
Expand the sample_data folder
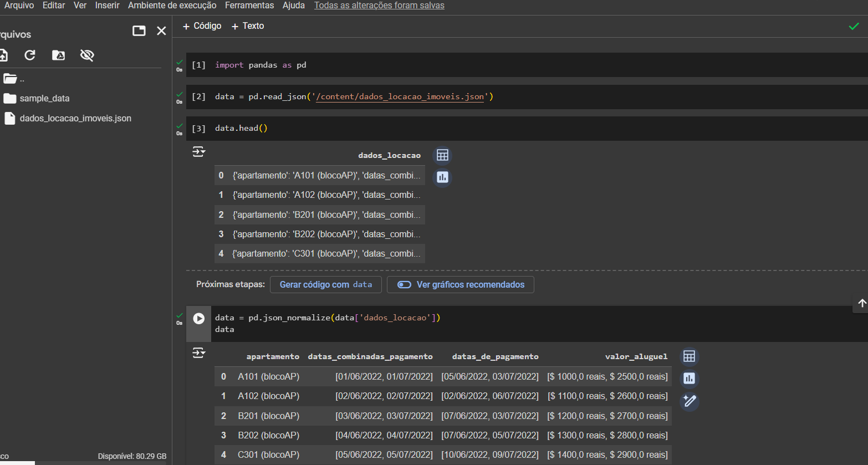click(x=37, y=98)
